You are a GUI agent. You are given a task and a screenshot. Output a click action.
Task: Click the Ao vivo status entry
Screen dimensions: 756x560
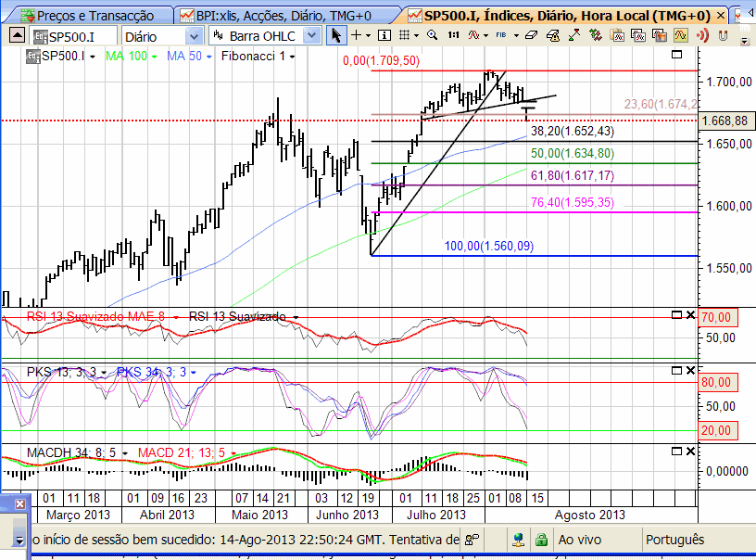click(x=580, y=540)
